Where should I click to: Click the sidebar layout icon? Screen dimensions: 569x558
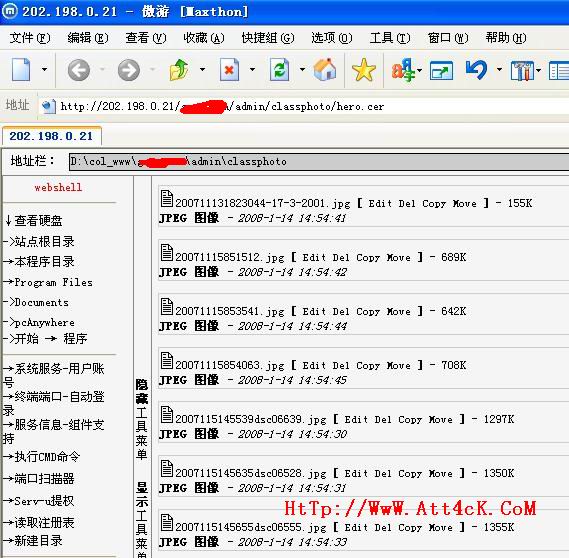pos(559,70)
